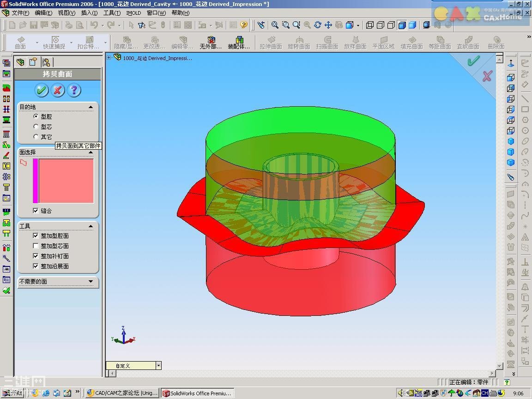Open the 文件(F) menu
The image size is (532, 399).
click(20, 13)
